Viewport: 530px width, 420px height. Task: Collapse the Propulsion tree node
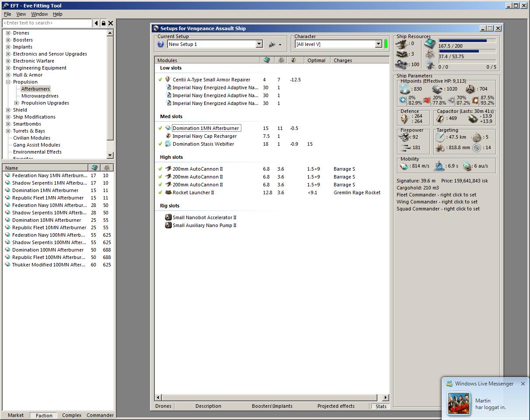pos(8,82)
